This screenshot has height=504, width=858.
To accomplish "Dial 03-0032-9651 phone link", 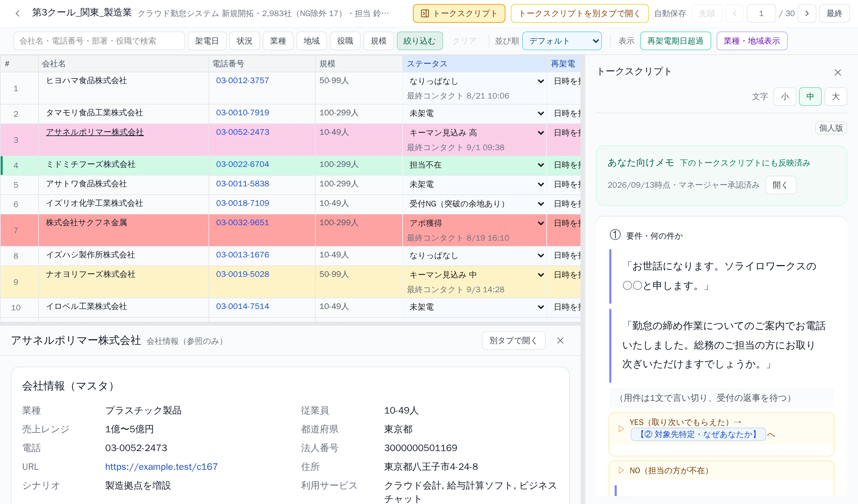I will tap(242, 223).
